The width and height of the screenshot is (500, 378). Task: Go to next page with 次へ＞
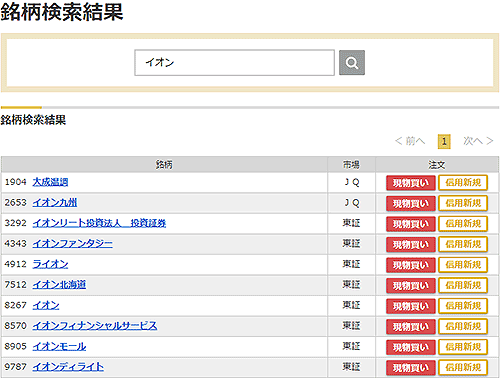coord(478,141)
